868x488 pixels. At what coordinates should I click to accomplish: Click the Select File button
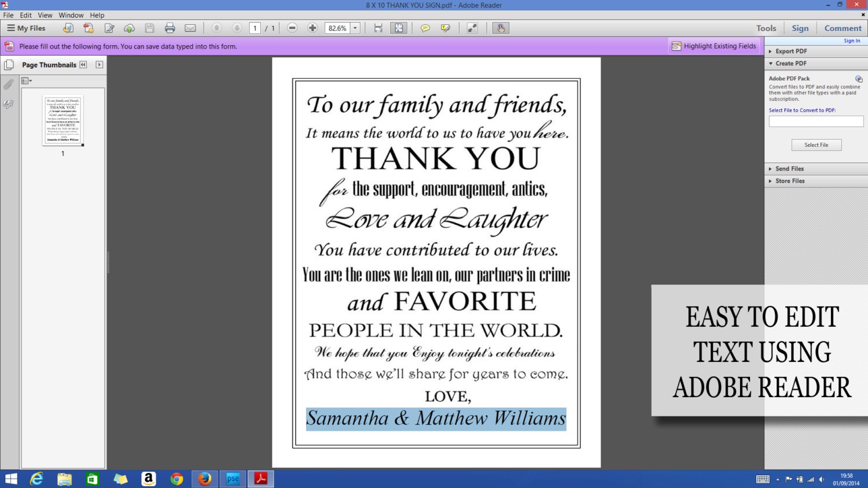[816, 145]
